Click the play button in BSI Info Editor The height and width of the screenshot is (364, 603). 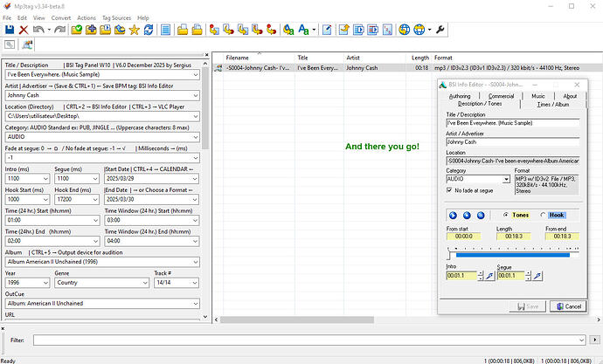[453, 216]
